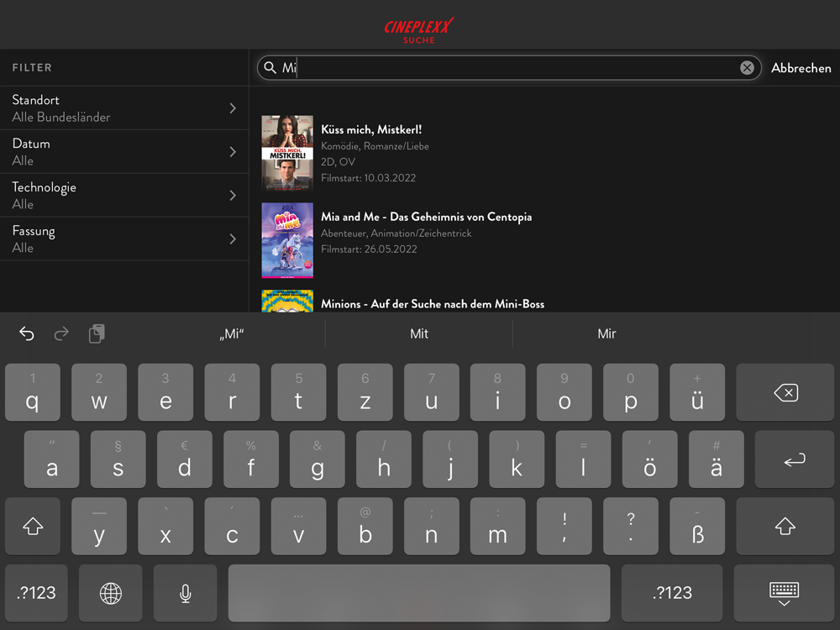Tap the clipboard paste icon

click(97, 333)
